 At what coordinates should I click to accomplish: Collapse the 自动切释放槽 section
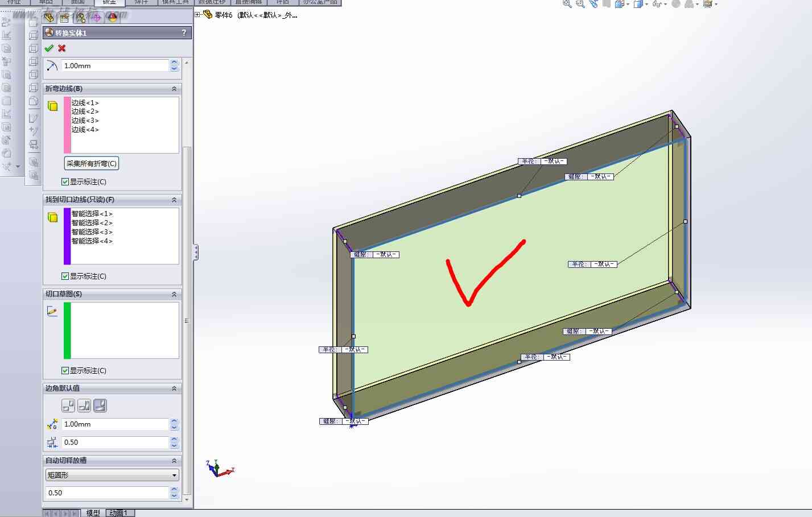[x=174, y=461]
